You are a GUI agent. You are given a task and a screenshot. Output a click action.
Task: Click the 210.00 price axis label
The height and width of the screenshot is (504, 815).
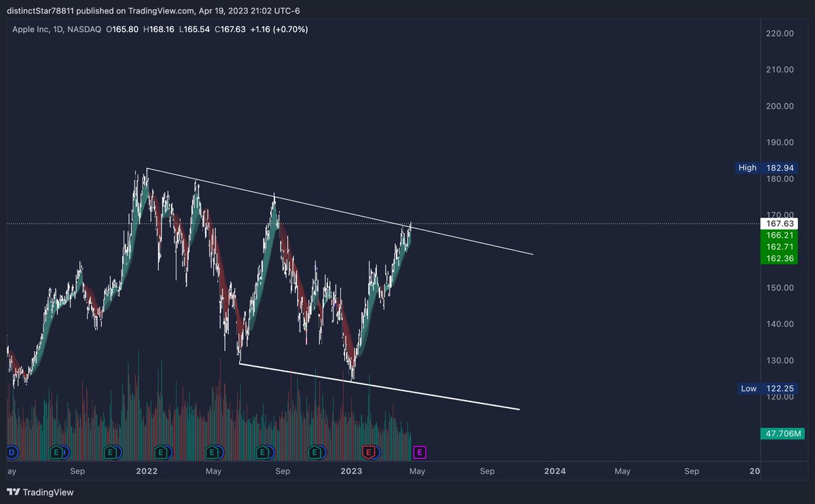click(779, 69)
